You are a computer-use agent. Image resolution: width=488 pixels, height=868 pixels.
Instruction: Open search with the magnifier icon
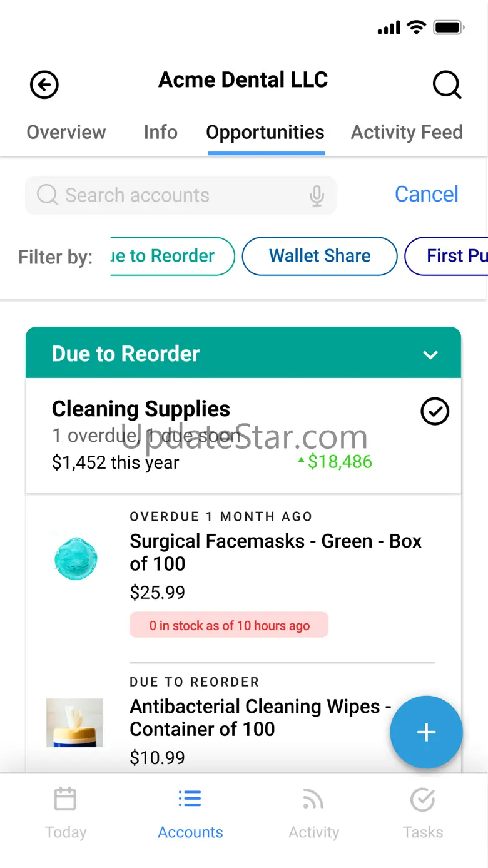tap(447, 85)
